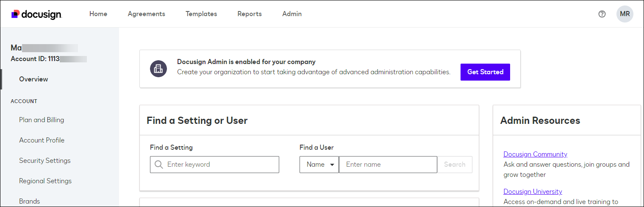Image resolution: width=644 pixels, height=207 pixels.
Task: Open Plan and Billing settings
Action: 42,120
